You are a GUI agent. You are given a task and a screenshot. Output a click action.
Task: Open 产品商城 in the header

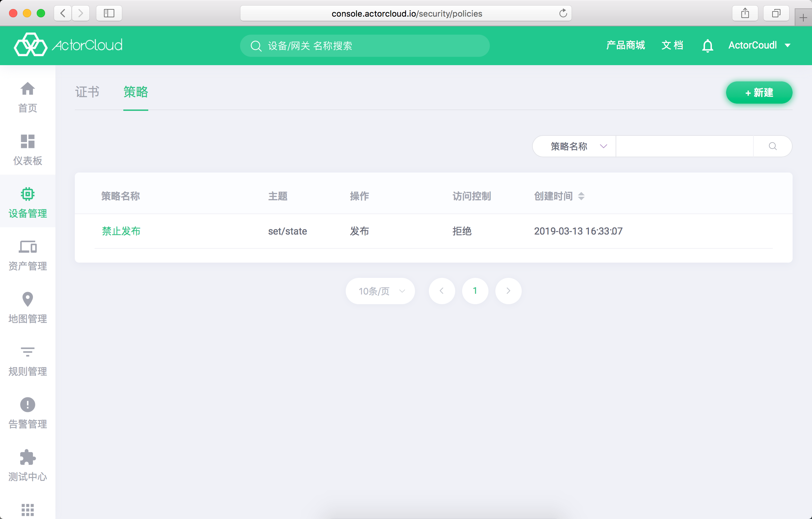click(x=626, y=45)
